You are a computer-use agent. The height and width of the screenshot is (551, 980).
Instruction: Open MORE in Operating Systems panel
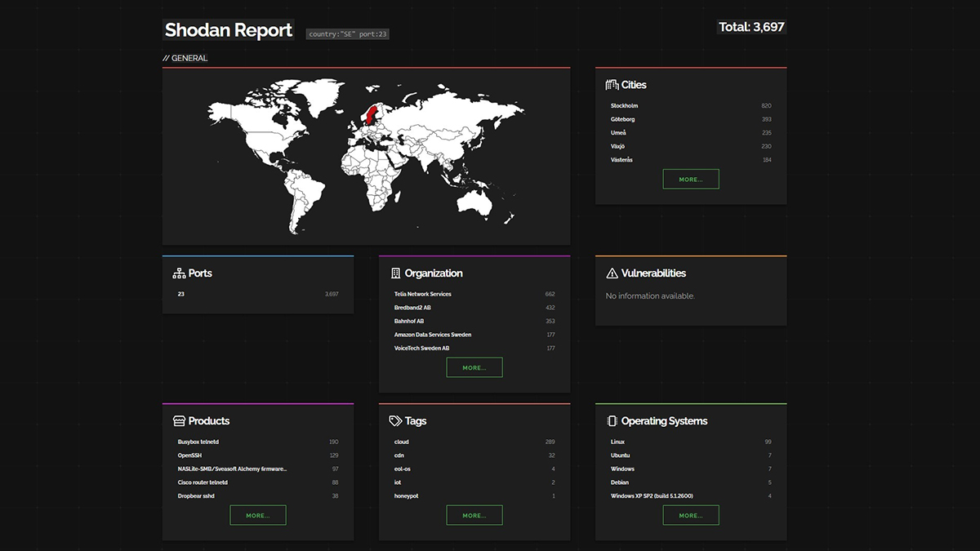pos(691,515)
